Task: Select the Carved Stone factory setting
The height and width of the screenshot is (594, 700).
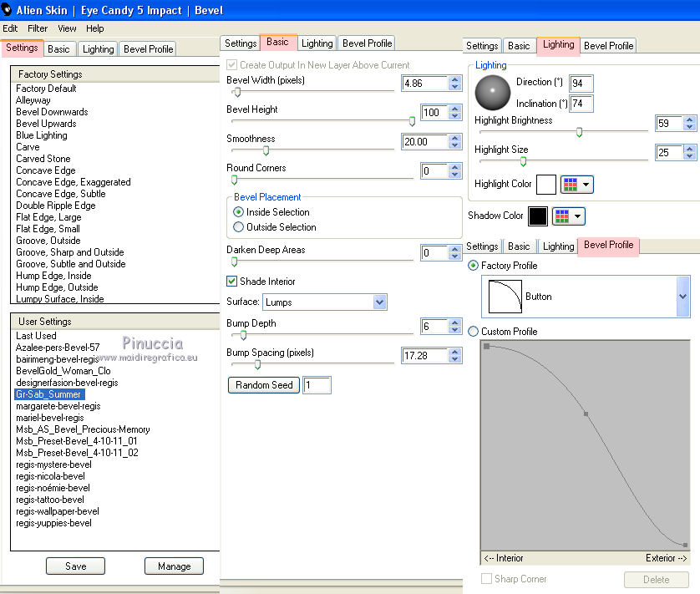Action: click(x=43, y=159)
